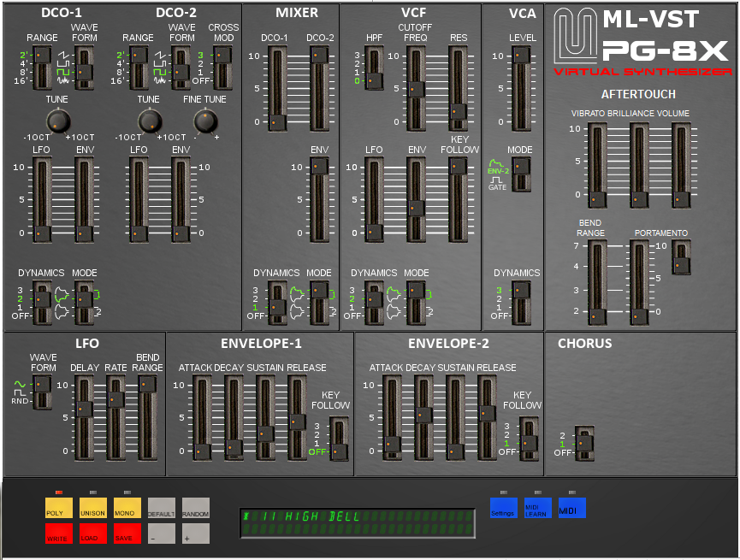Click LFO WAVE FORM switch
The width and height of the screenshot is (740, 560).
point(43,392)
